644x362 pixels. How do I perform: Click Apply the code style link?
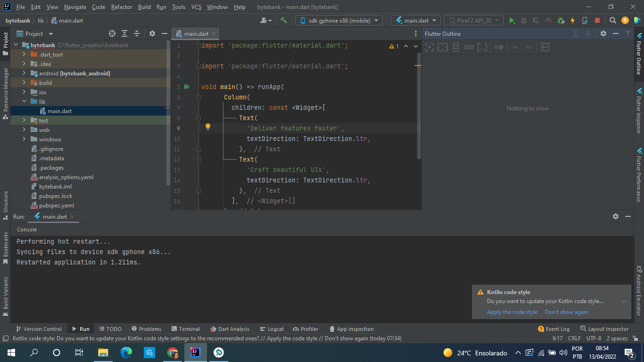click(512, 312)
